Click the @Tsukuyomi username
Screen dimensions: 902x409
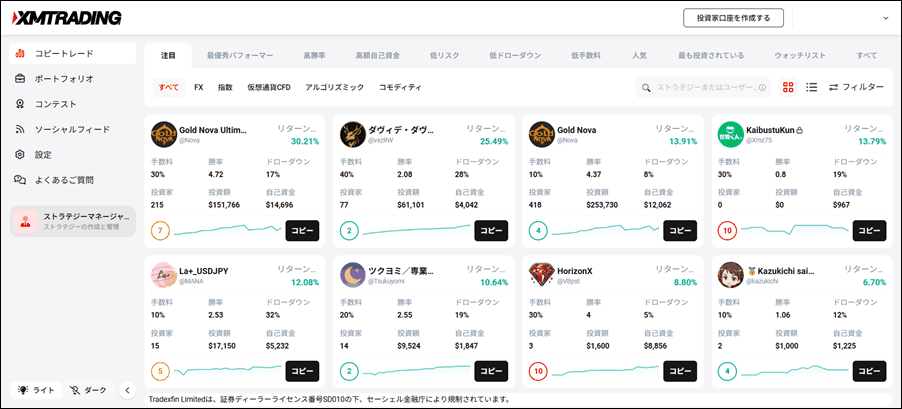coord(387,281)
